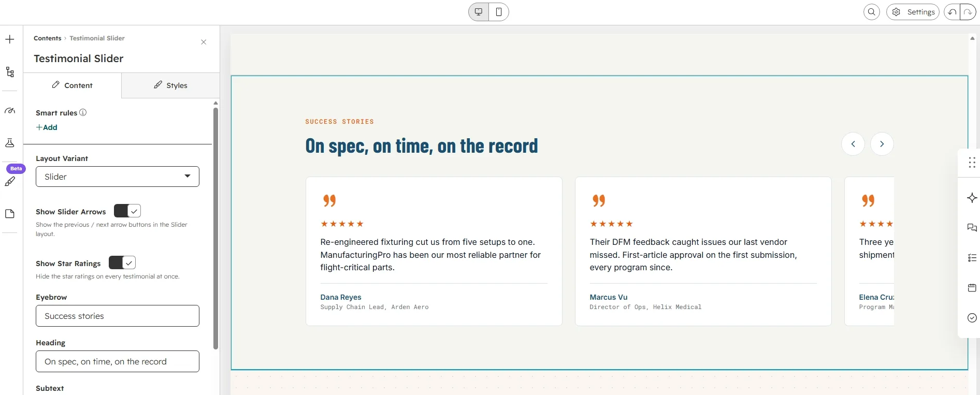Click the undo arrow icon

(952, 12)
